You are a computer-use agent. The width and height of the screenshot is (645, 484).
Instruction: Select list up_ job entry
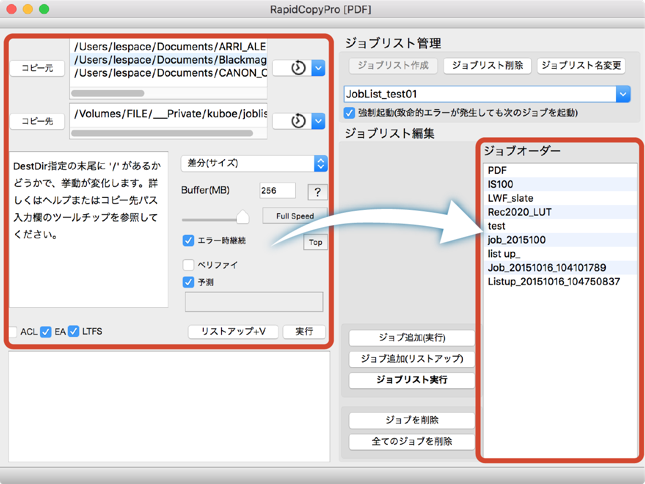click(x=561, y=254)
